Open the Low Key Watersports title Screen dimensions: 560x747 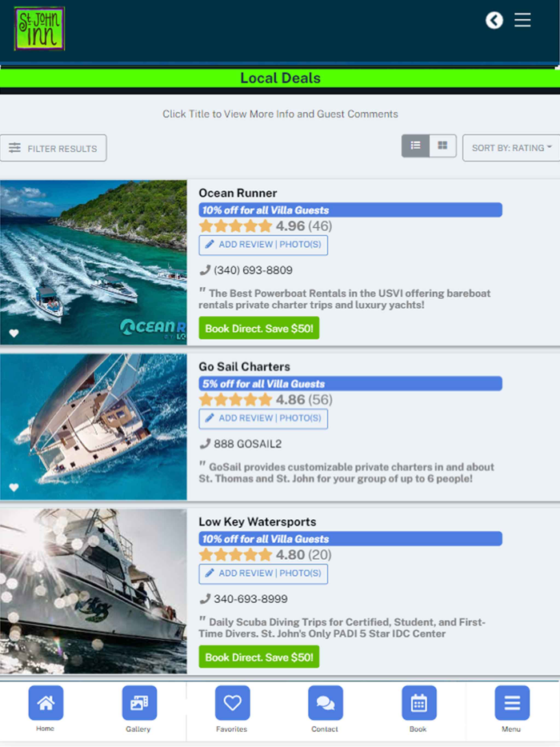click(258, 521)
